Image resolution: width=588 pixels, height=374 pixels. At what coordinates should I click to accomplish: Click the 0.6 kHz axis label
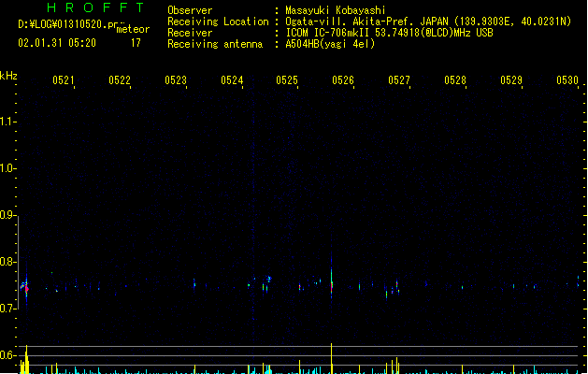(x=7, y=355)
